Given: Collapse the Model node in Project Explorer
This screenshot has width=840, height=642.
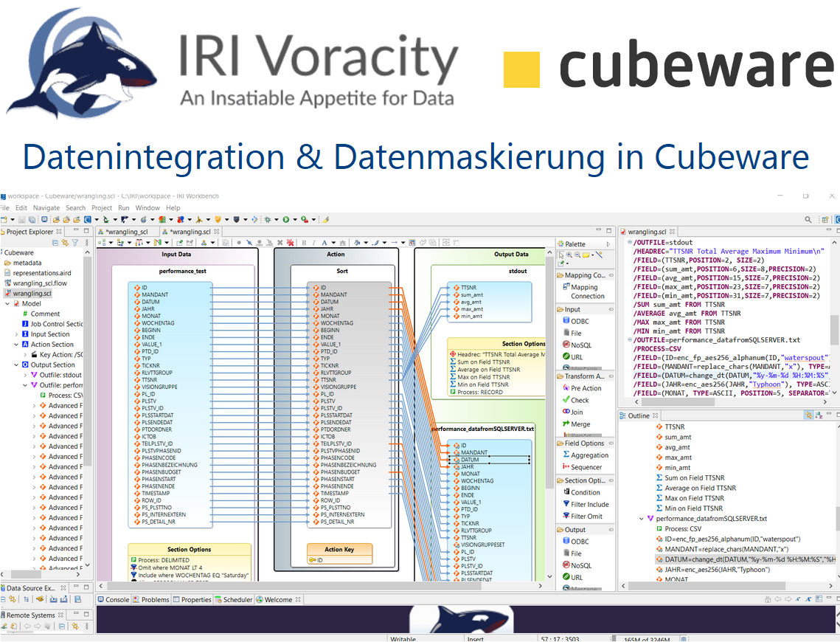Looking at the screenshot, I should tap(7, 303).
